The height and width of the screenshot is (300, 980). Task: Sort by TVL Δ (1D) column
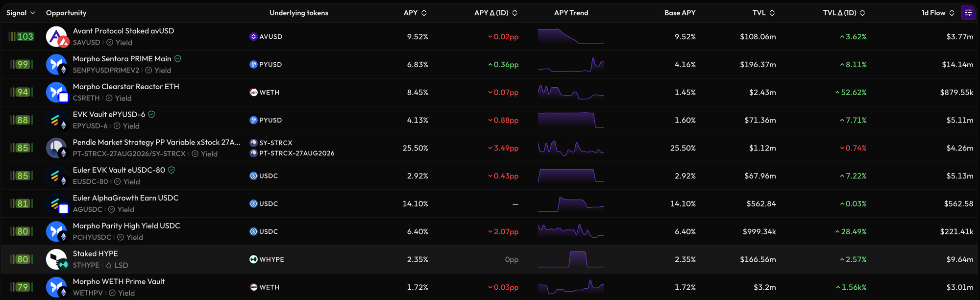(844, 13)
